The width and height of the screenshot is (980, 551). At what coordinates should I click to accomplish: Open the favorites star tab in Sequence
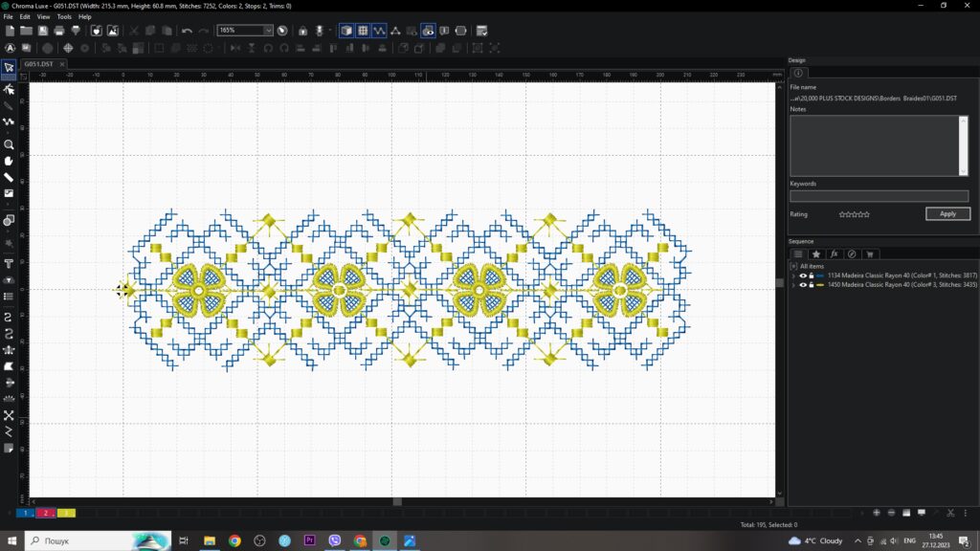815,253
